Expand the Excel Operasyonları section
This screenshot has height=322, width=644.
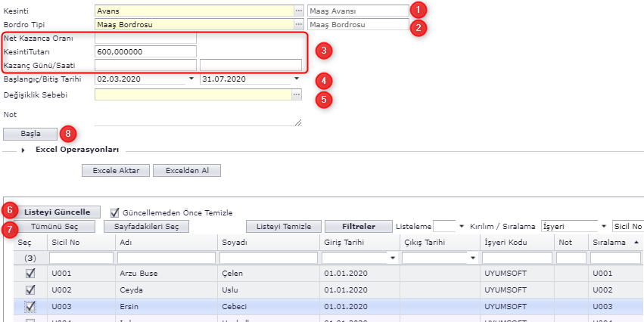pyautogui.click(x=23, y=150)
